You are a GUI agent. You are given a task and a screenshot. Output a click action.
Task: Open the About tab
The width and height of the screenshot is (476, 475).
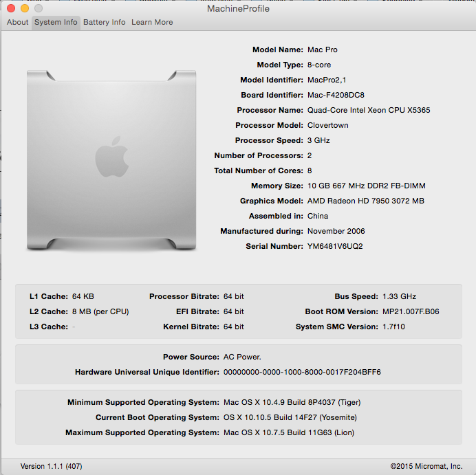point(17,23)
